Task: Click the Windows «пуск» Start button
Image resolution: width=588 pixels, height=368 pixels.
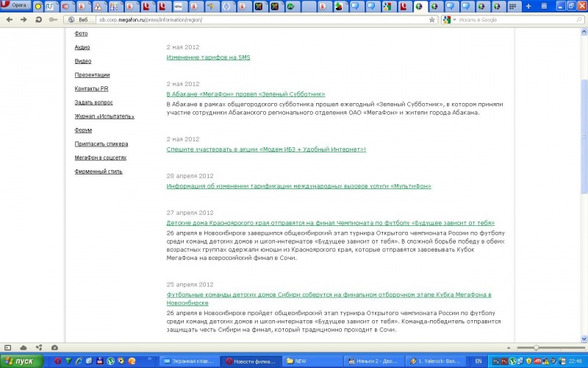Action: click(x=21, y=361)
